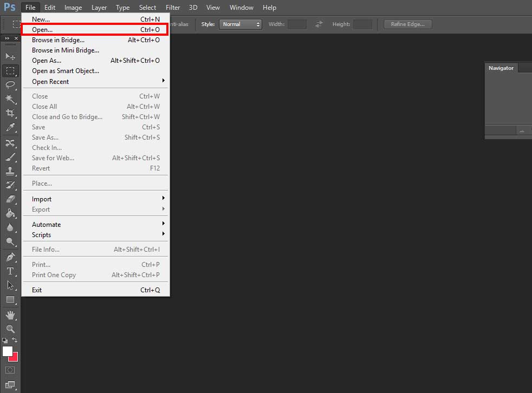The width and height of the screenshot is (532, 393).
Task: Select the Brush tool
Action: pos(10,157)
